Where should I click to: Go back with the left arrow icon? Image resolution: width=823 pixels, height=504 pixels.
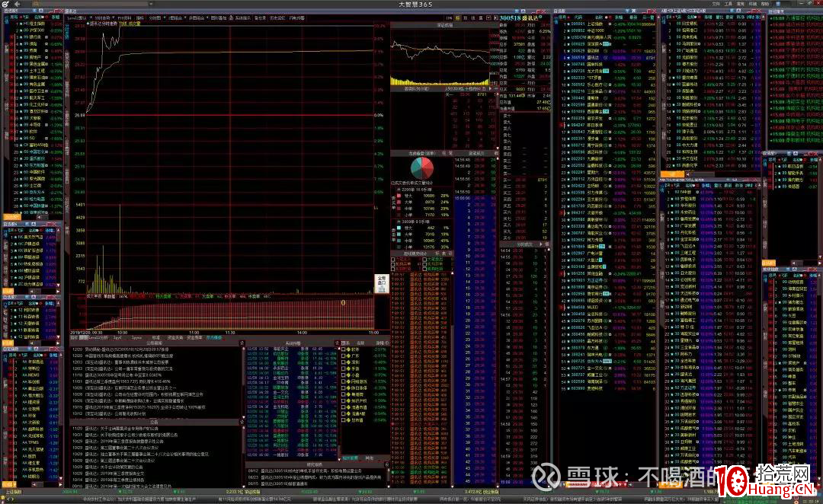pos(18,5)
